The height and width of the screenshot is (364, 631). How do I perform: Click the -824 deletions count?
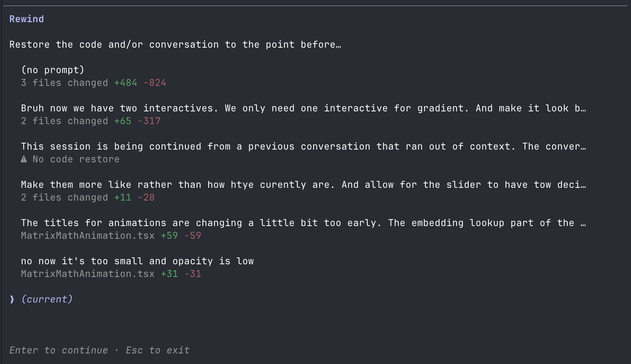[155, 83]
